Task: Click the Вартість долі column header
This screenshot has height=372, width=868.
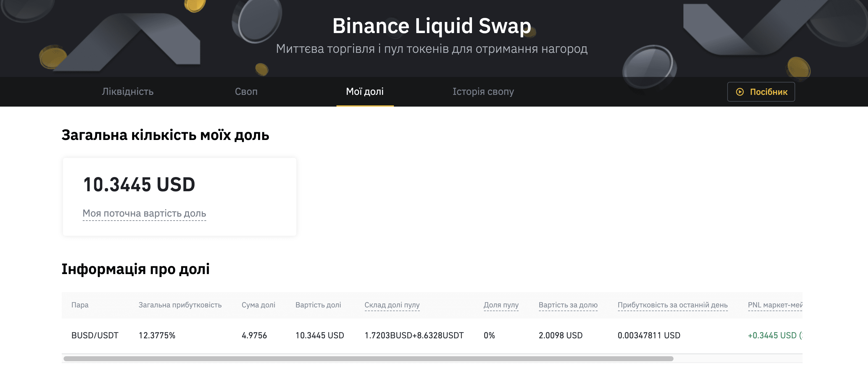Action: point(318,305)
